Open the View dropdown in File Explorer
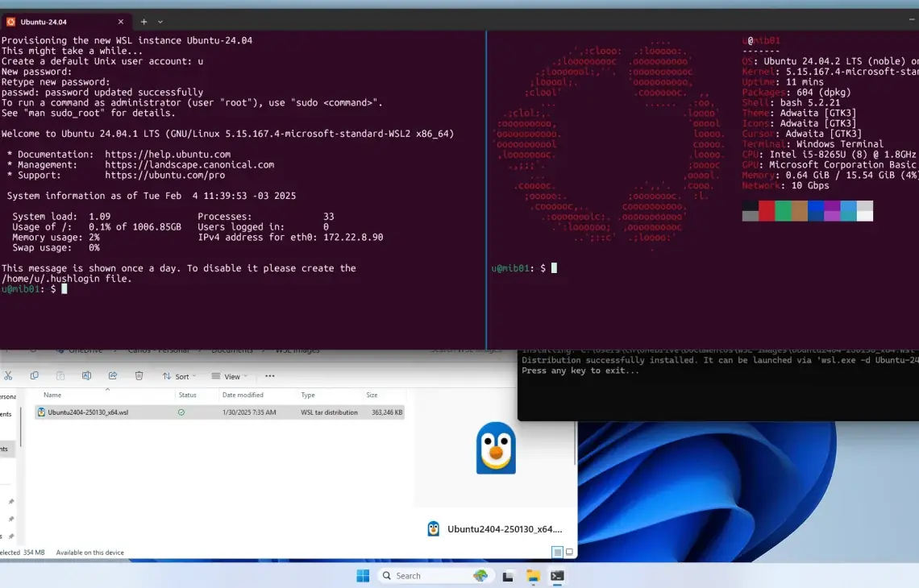This screenshot has height=588, width=919. point(230,377)
